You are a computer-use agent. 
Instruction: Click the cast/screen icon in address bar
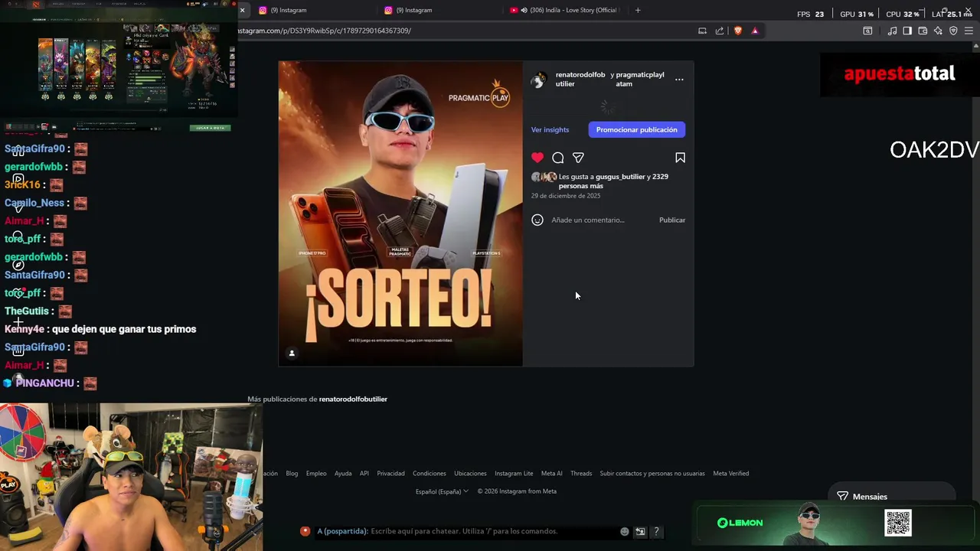pos(702,31)
